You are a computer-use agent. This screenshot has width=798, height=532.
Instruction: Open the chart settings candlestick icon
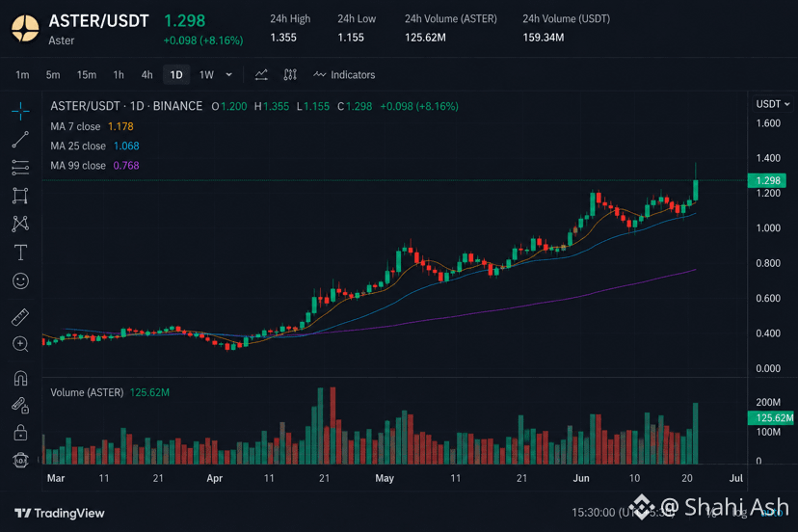(x=290, y=75)
